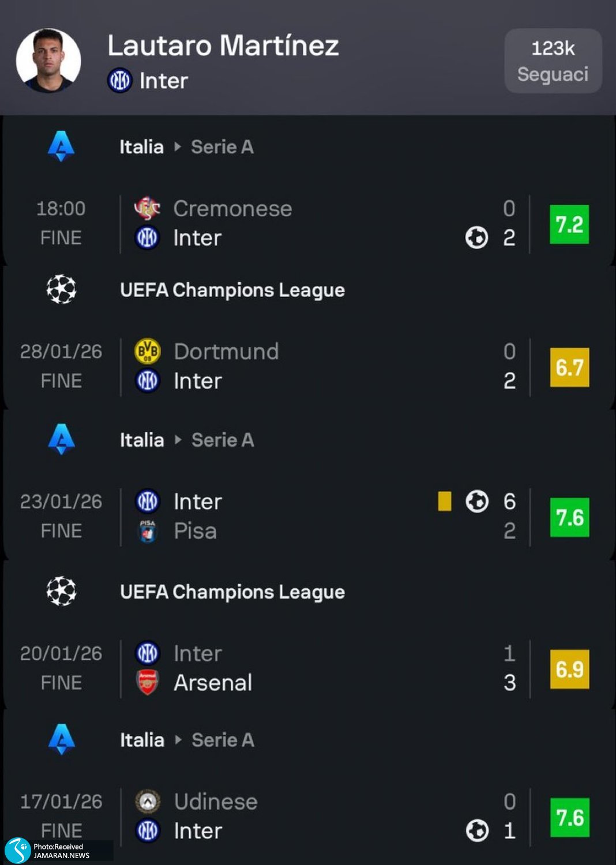Click the Cremonese club crest

[x=147, y=208]
